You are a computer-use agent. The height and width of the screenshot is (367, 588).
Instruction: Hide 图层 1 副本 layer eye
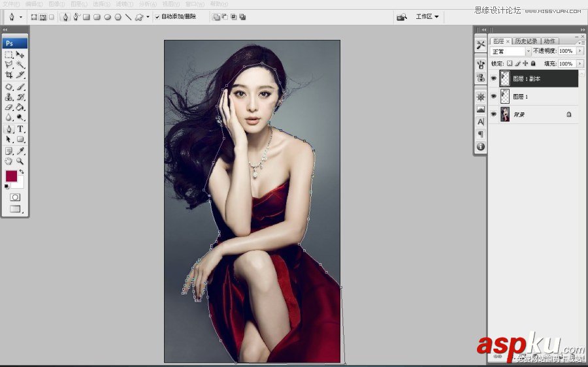[x=493, y=78]
